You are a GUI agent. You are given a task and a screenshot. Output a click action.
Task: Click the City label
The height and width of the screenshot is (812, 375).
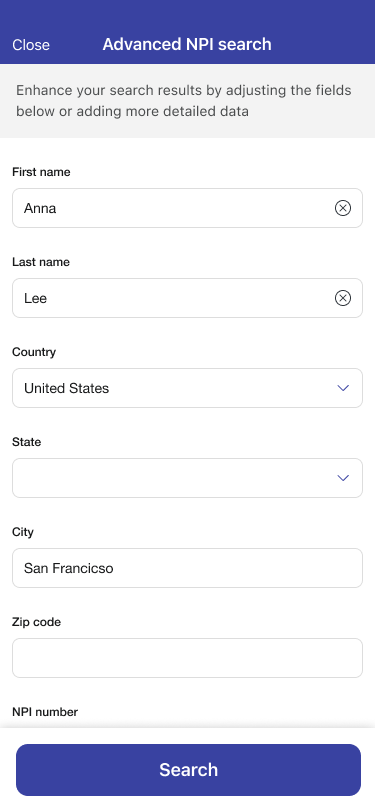(23, 532)
